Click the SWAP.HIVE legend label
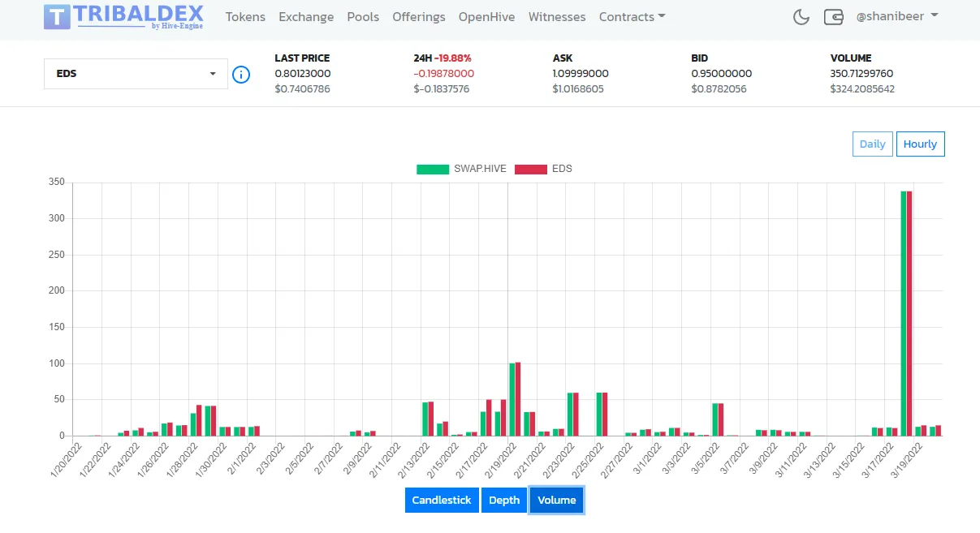The width and height of the screenshot is (980, 533). (480, 169)
